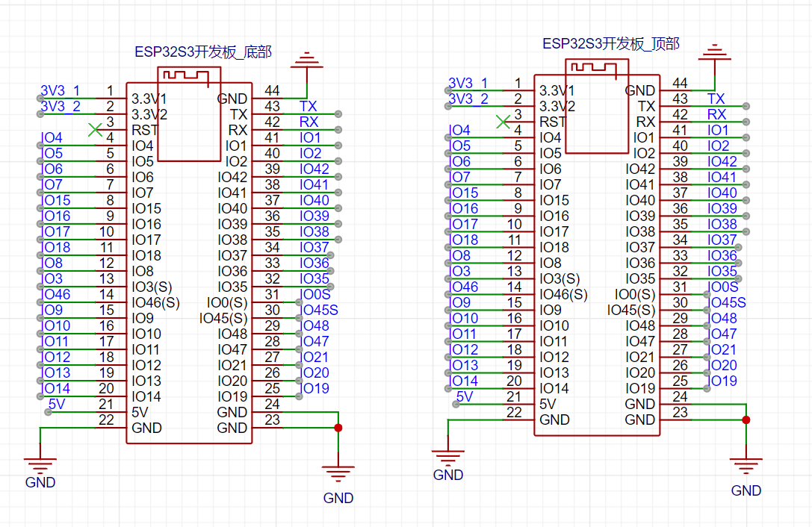Select the blue IO12 net label on 顶部 board

click(463, 349)
